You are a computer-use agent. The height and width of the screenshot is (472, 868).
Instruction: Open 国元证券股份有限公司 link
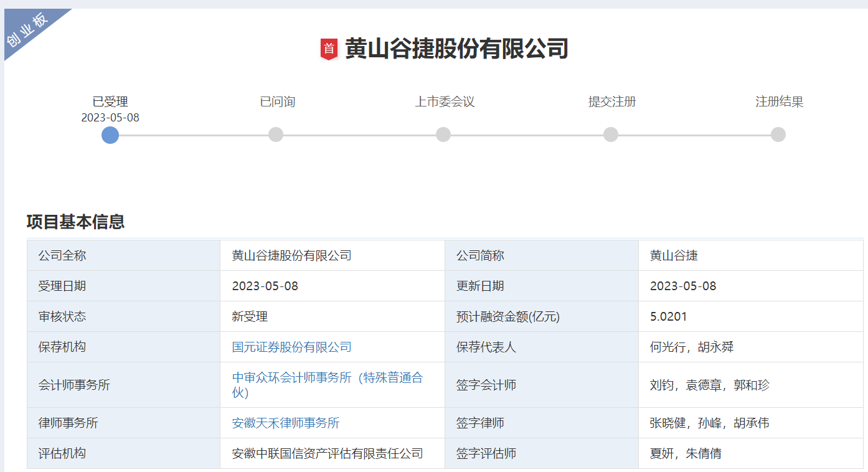(x=292, y=347)
